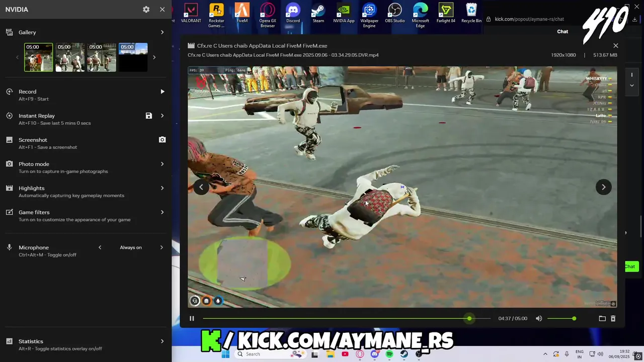Open Discord desktop shortcut
The height and width of the screenshot is (362, 644).
[293, 14]
